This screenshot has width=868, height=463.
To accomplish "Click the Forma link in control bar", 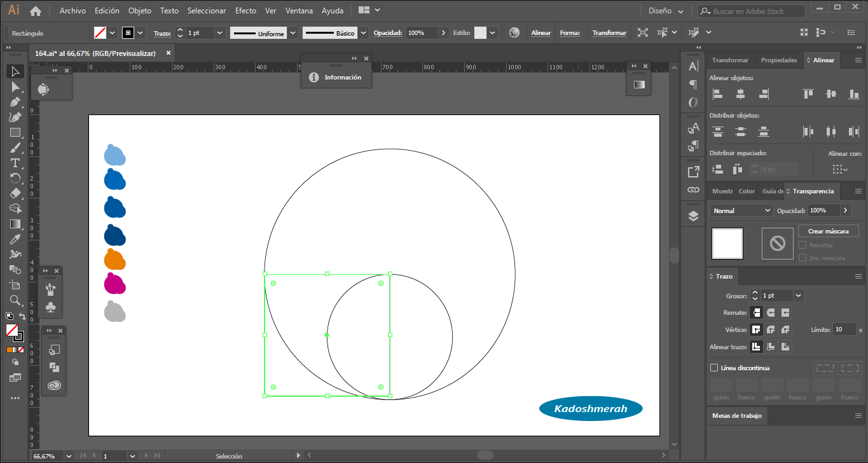I will click(570, 33).
